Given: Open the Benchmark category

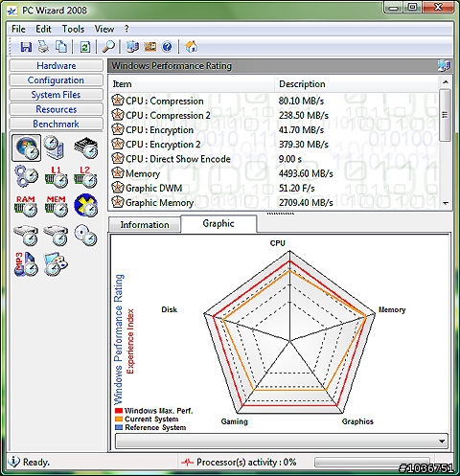Looking at the screenshot, I should coord(57,124).
